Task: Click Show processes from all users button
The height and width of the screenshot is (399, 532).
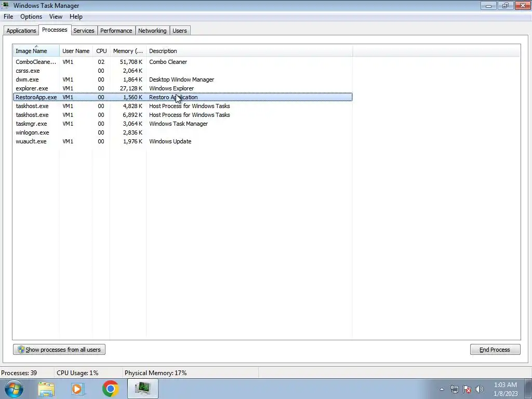Action: click(59, 350)
